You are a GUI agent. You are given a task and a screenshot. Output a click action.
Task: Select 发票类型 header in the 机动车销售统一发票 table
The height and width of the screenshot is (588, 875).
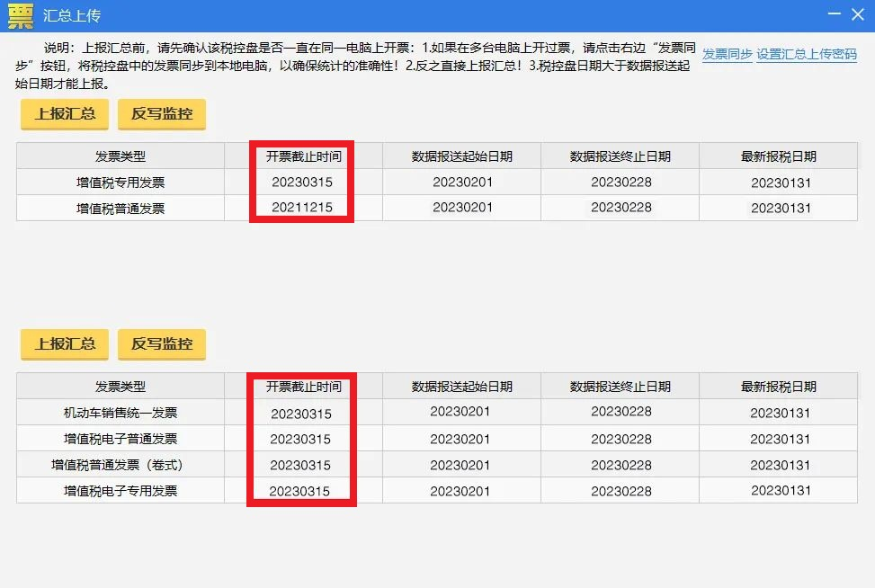(x=121, y=386)
